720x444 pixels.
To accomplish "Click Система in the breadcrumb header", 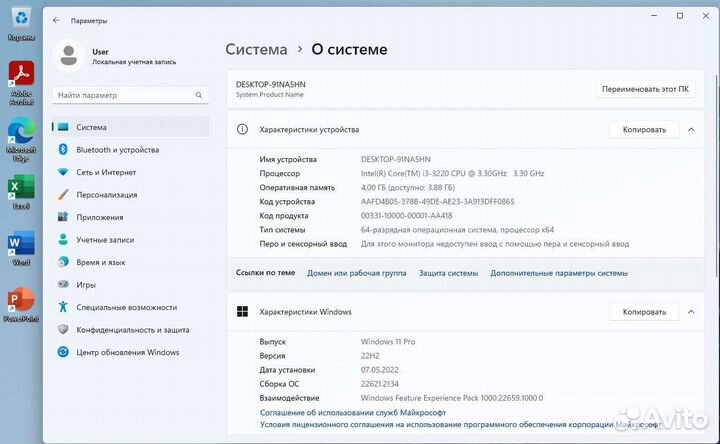I will (256, 50).
